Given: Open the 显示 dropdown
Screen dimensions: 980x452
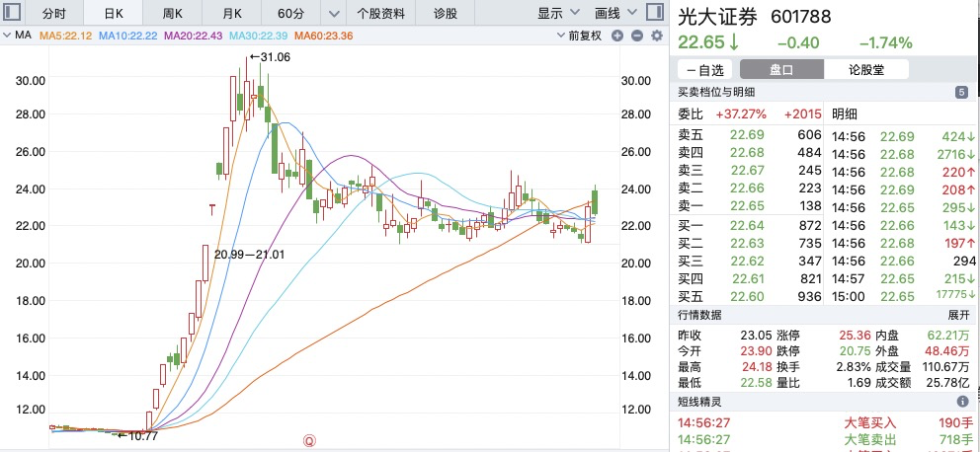Looking at the screenshot, I should point(558,13).
